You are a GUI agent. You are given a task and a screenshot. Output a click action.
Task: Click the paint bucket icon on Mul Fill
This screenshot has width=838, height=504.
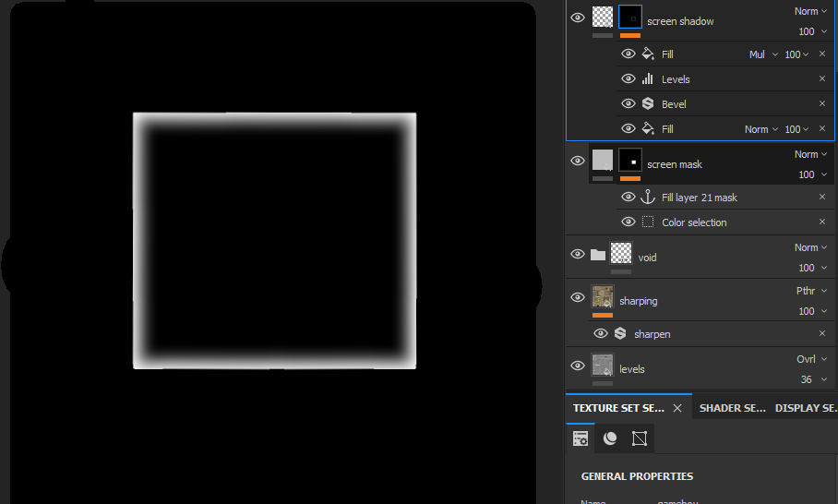click(x=648, y=54)
